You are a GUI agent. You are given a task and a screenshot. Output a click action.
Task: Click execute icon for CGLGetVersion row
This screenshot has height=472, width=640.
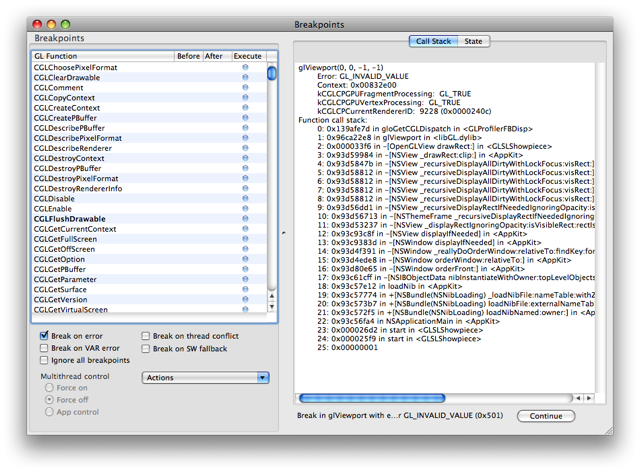click(x=246, y=300)
